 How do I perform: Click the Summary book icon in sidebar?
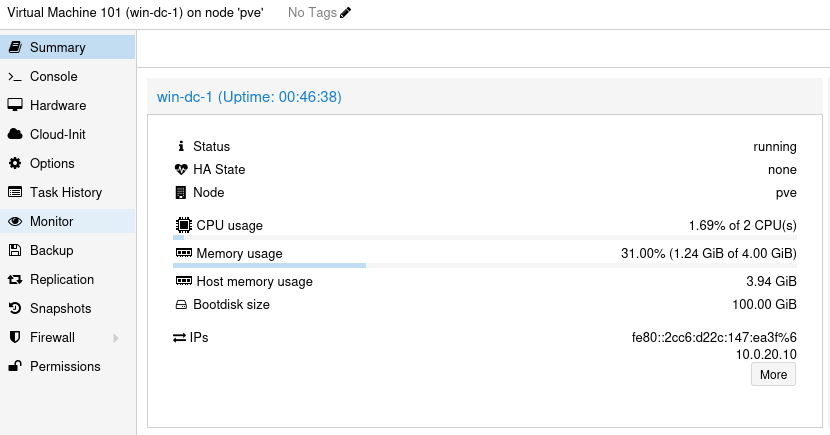point(15,47)
